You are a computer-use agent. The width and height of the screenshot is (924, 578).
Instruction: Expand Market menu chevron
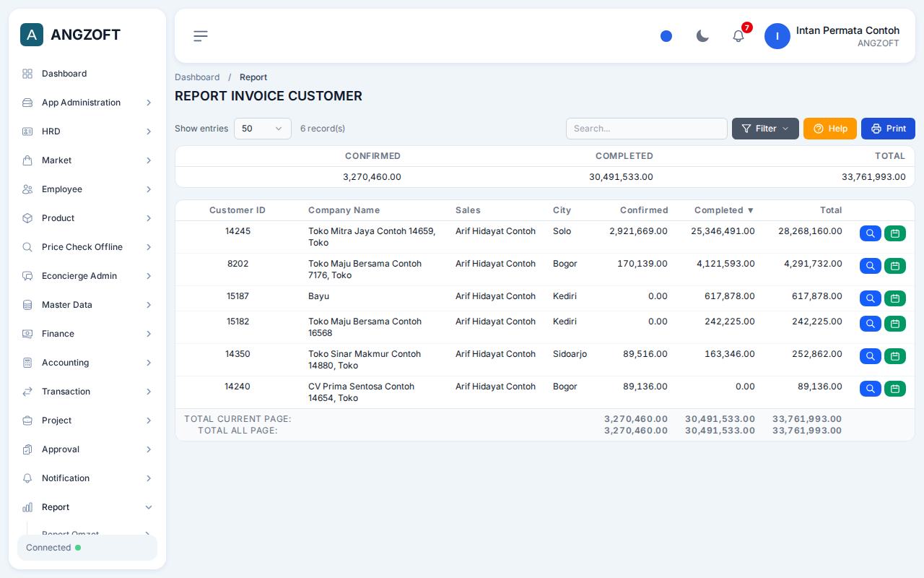(149, 160)
